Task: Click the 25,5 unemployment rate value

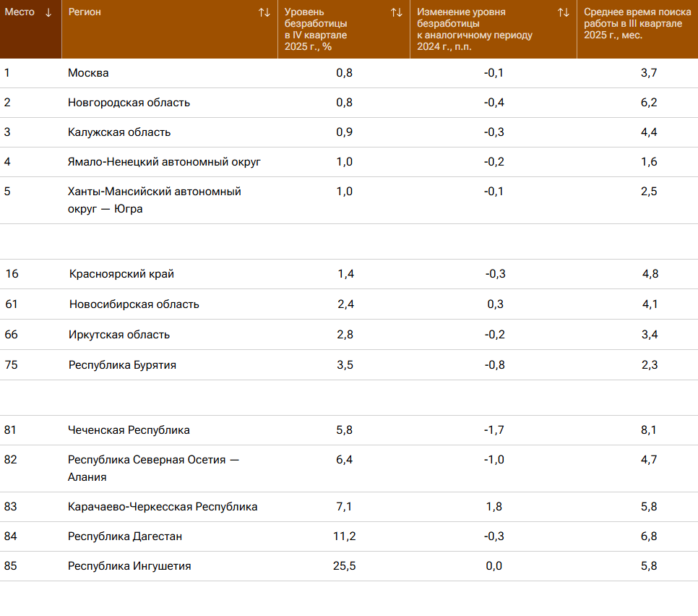Action: [x=344, y=566]
